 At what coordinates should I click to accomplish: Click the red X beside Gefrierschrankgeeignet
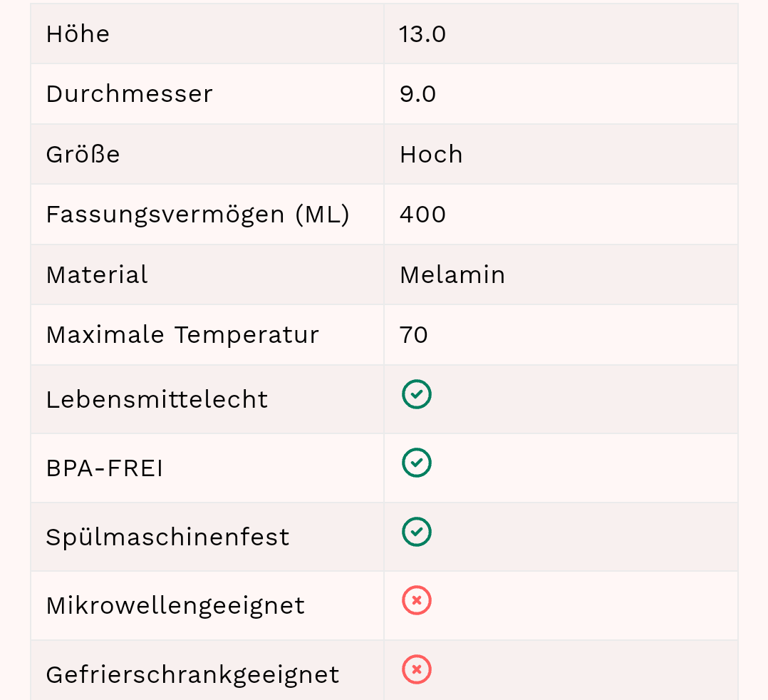[417, 670]
